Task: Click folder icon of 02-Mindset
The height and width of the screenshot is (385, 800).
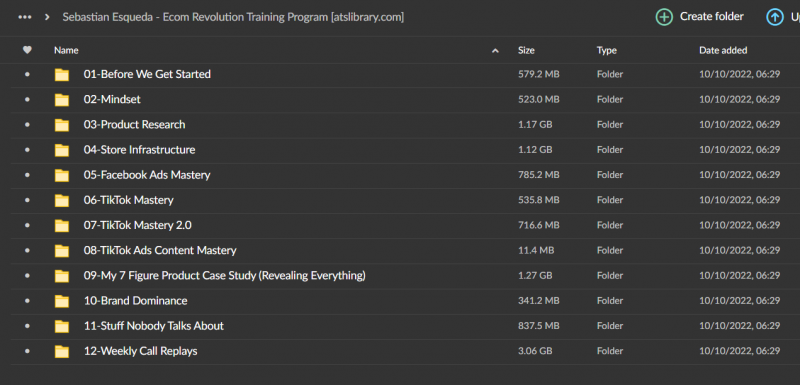Action: point(62,100)
